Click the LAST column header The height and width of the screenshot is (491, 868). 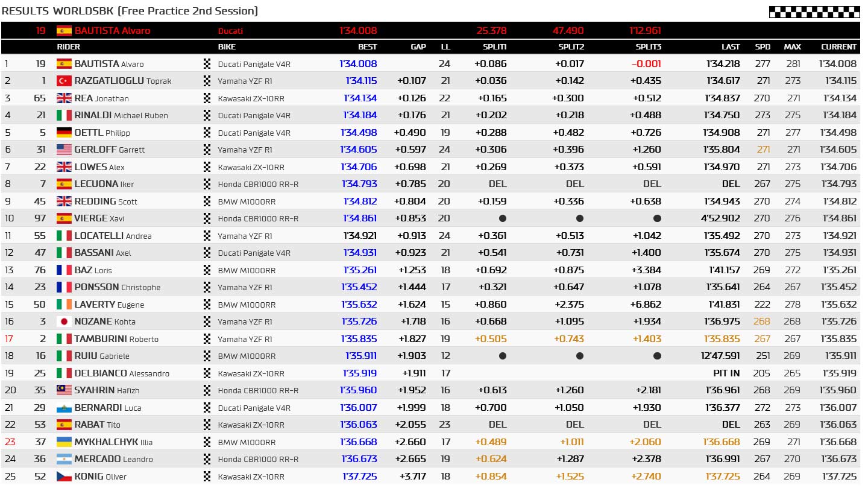click(x=731, y=46)
